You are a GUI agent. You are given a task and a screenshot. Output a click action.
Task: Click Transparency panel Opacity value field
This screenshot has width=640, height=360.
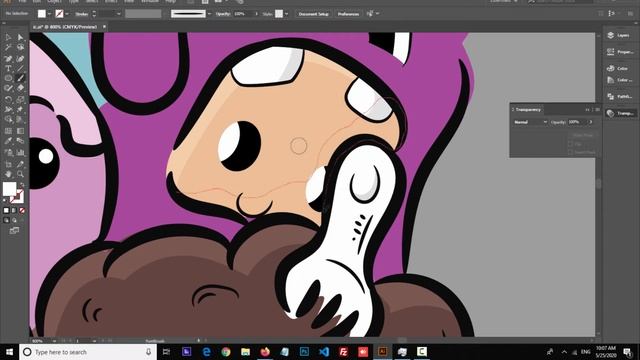click(577, 122)
